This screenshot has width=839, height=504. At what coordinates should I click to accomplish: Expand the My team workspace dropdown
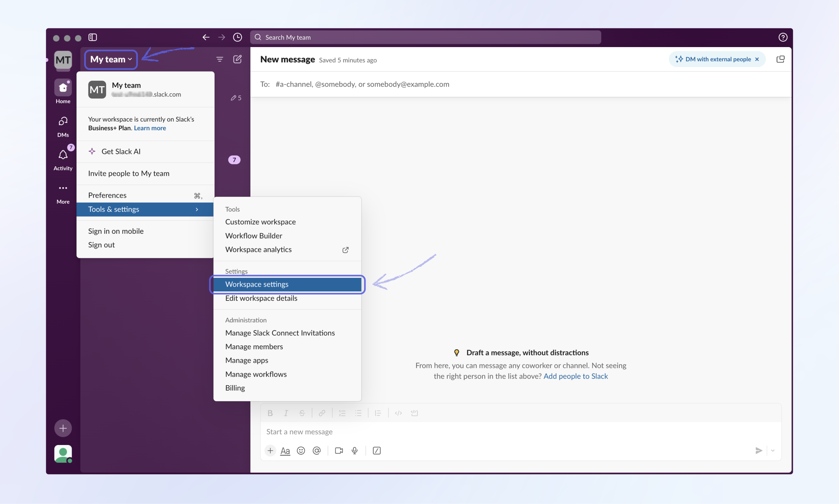(111, 59)
